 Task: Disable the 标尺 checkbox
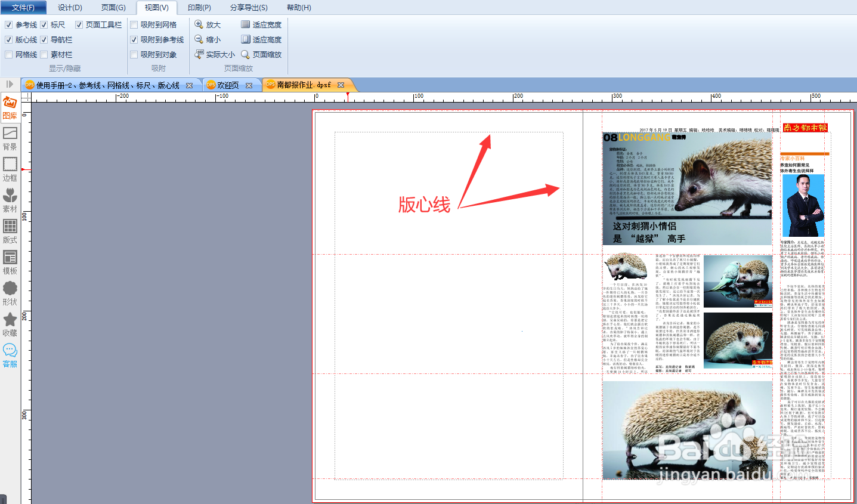44,24
